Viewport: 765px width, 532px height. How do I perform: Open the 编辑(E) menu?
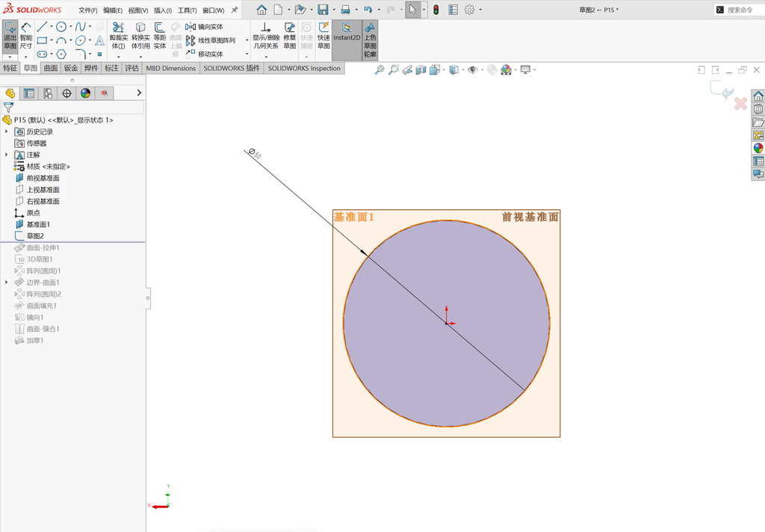[x=113, y=10]
